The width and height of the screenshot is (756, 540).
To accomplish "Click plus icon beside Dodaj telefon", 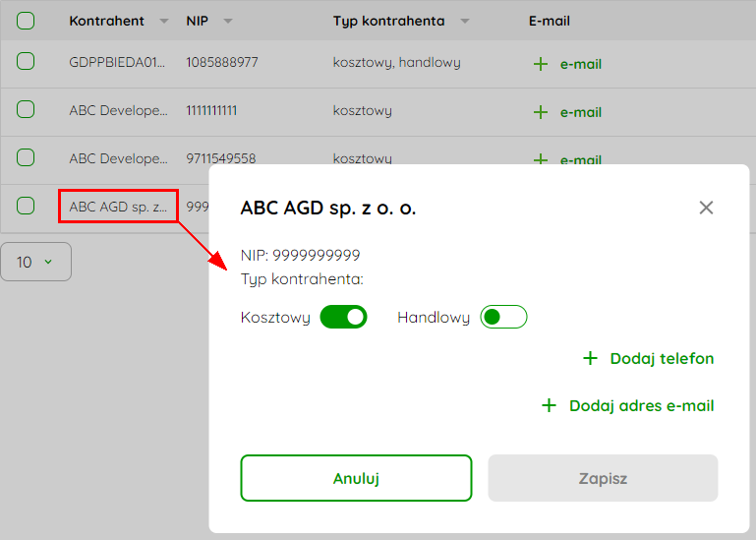I will pos(590,359).
